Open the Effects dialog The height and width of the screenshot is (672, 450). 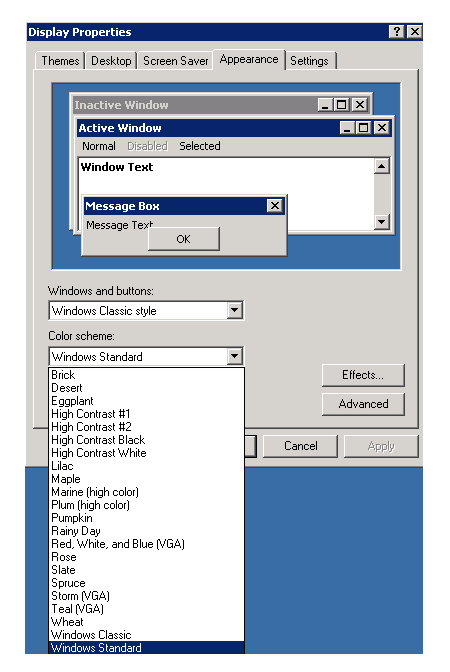[x=363, y=375]
